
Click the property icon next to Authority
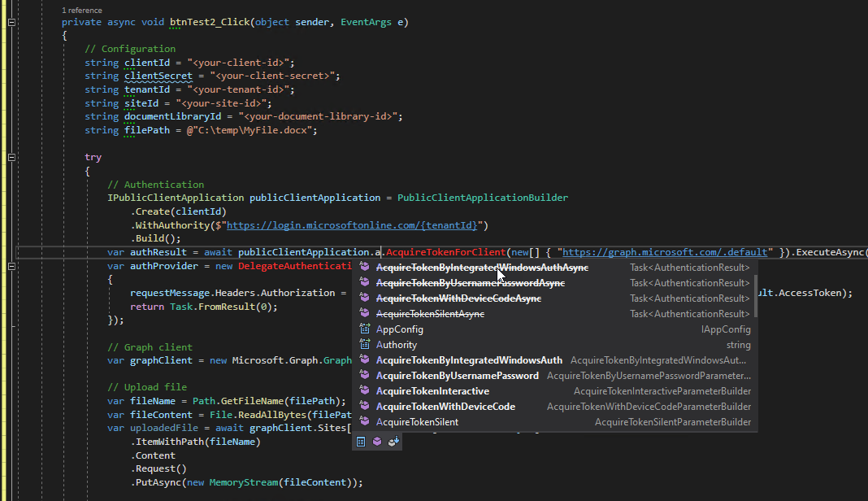coord(363,344)
